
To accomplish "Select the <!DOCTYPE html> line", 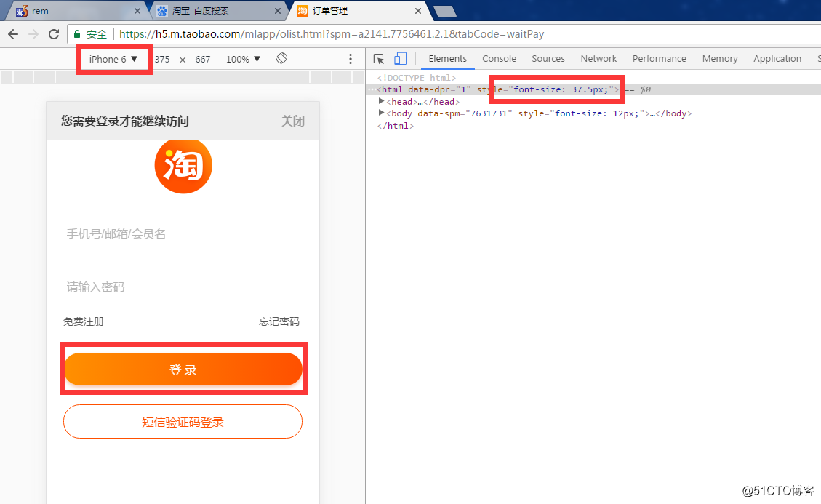I will (416, 78).
